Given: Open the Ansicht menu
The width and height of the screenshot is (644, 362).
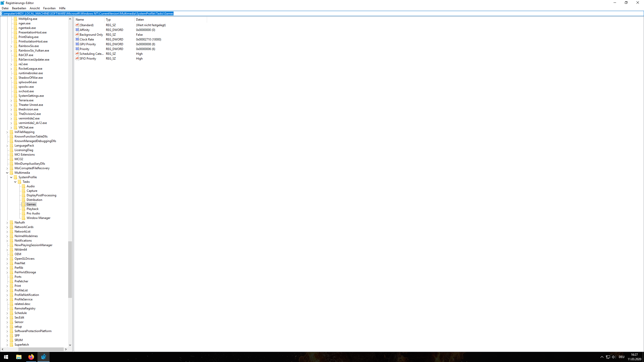Looking at the screenshot, I should (x=35, y=8).
